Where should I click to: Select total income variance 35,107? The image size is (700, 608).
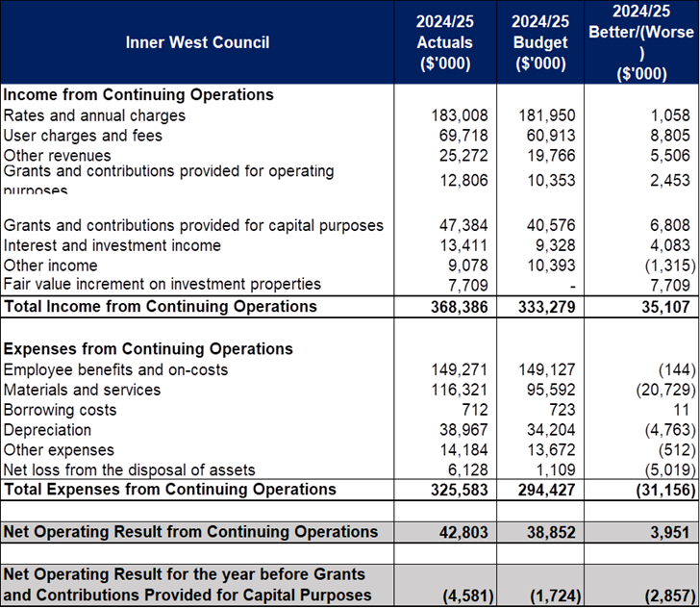click(665, 307)
